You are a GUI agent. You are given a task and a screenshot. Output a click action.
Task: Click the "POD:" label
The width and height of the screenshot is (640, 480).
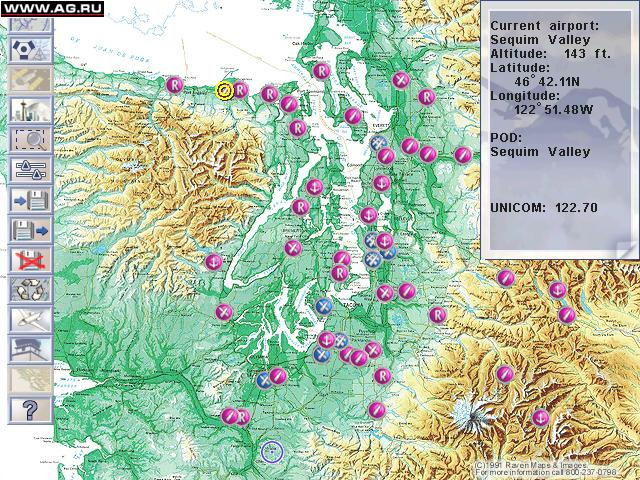[x=506, y=138]
